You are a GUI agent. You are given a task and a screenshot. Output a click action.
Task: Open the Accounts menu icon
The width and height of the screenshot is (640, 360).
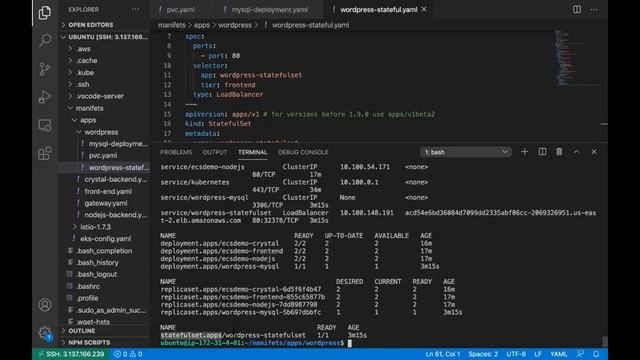pos(44,305)
